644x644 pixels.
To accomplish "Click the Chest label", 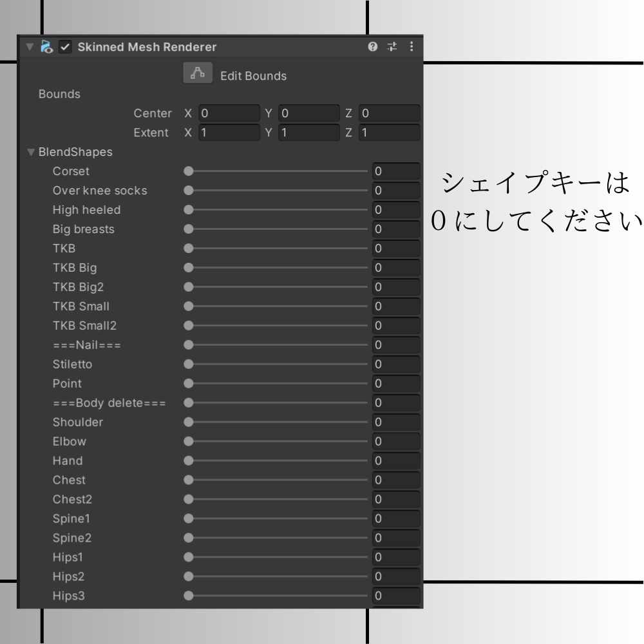I will click(x=69, y=480).
